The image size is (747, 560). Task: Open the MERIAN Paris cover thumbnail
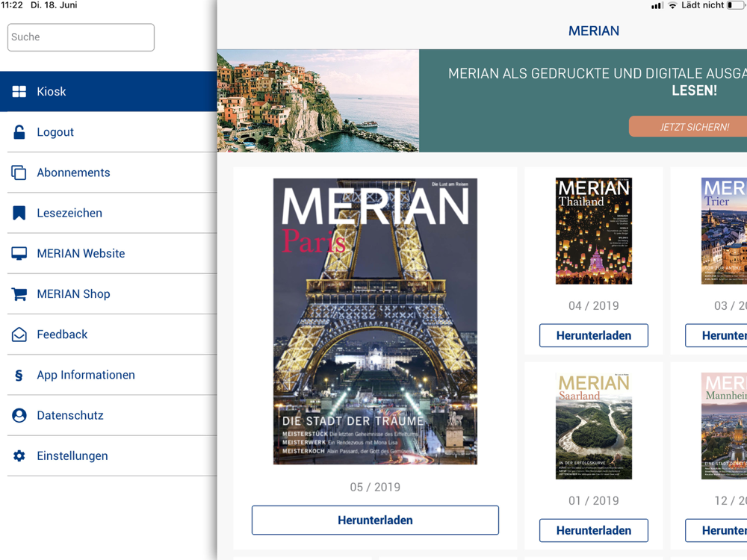pyautogui.click(x=376, y=321)
